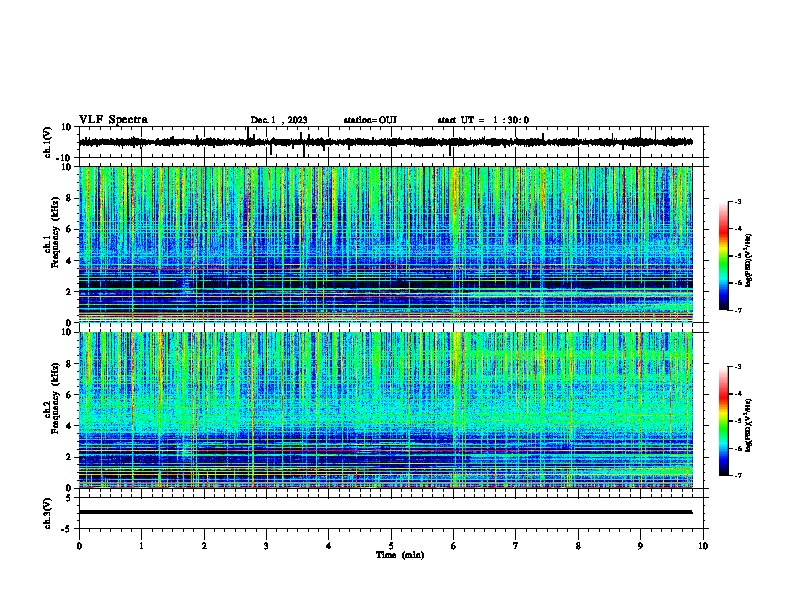This screenshot has width=792, height=612.
Task: Click the "-3" label on ch.2 color scale
Action: tap(737, 367)
